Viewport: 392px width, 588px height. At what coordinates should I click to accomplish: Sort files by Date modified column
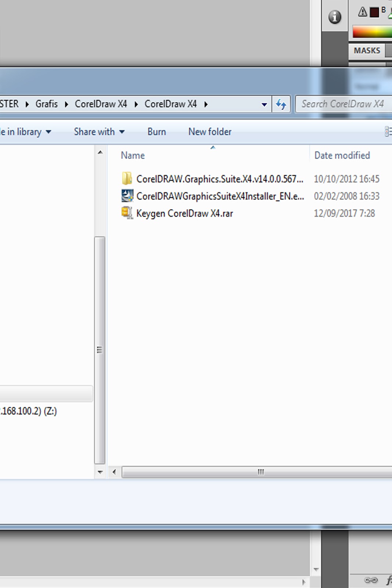coord(342,155)
